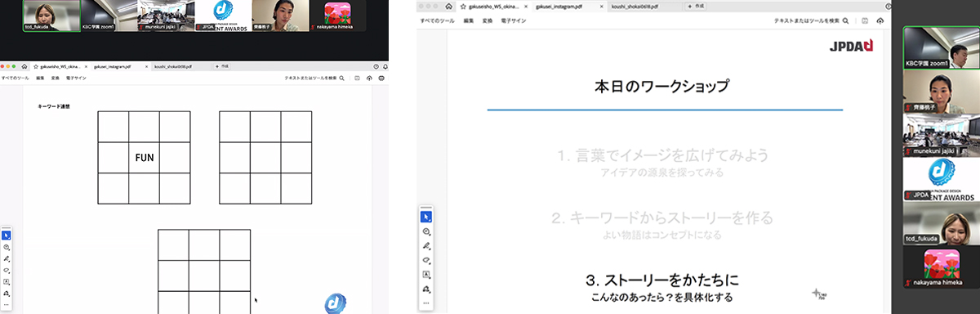Image resolution: width=980 pixels, height=314 pixels.
Task: Select stamp tool in right window toolbar
Action: tap(426, 289)
